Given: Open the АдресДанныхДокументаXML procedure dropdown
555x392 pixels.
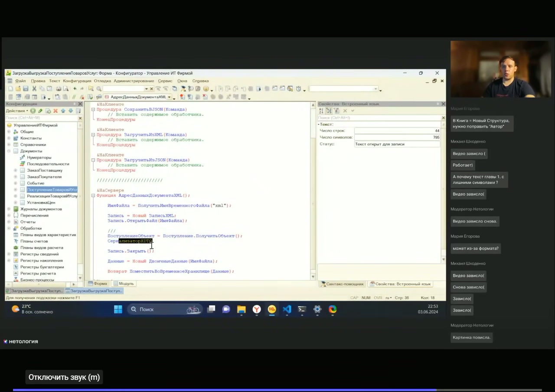Looking at the screenshot, I should pos(169,97).
